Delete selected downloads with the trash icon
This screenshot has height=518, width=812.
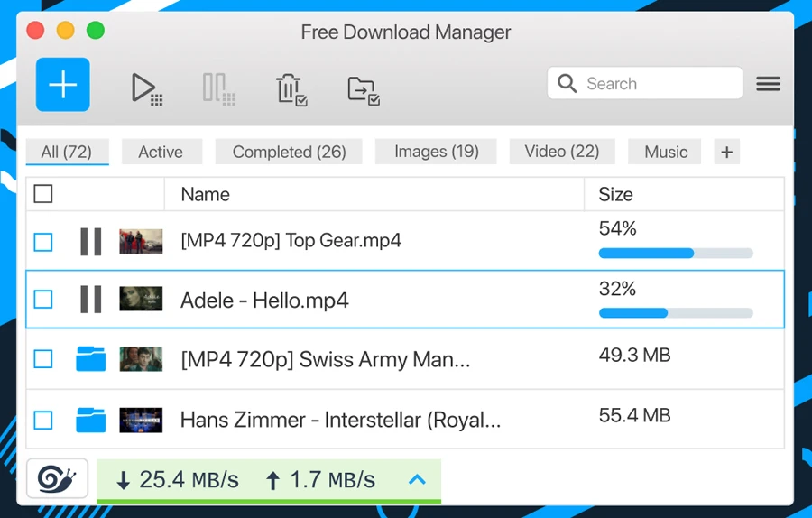click(x=291, y=90)
